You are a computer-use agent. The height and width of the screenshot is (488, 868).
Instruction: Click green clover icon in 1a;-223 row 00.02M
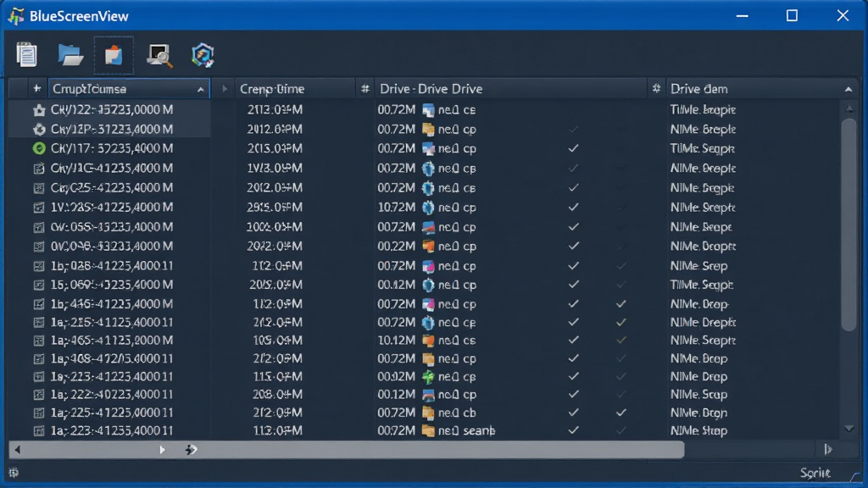point(428,377)
